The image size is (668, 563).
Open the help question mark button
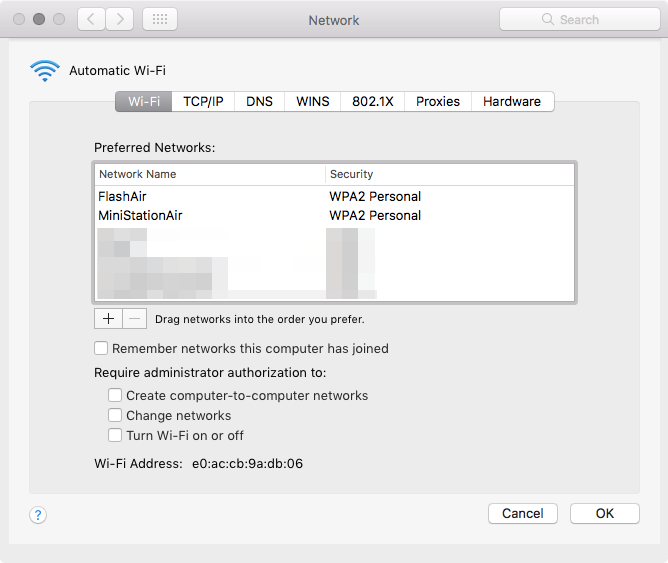(x=38, y=515)
